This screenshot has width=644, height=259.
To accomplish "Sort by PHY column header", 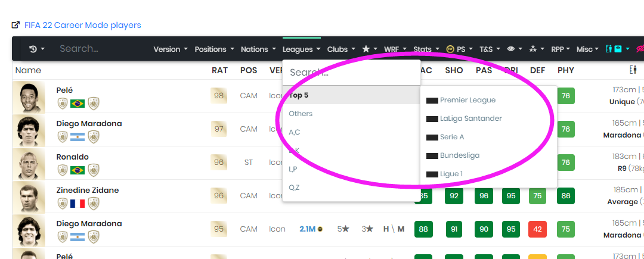I will 565,70.
